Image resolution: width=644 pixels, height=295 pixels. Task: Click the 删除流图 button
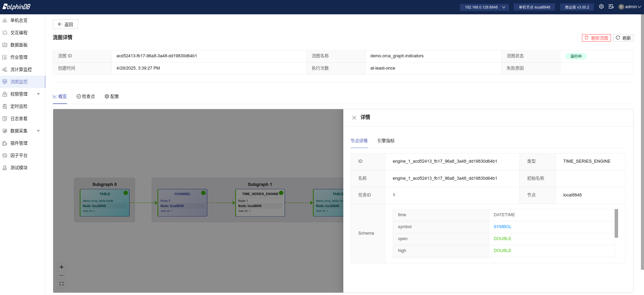click(596, 38)
